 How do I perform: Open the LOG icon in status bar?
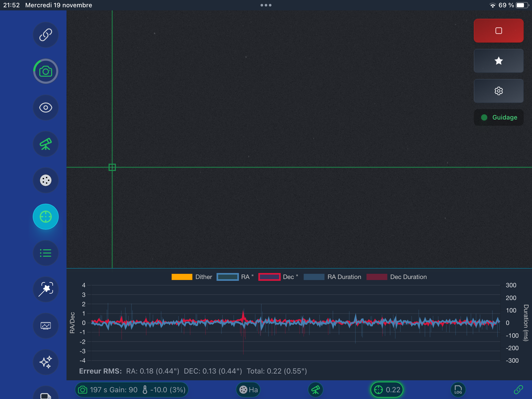click(458, 390)
